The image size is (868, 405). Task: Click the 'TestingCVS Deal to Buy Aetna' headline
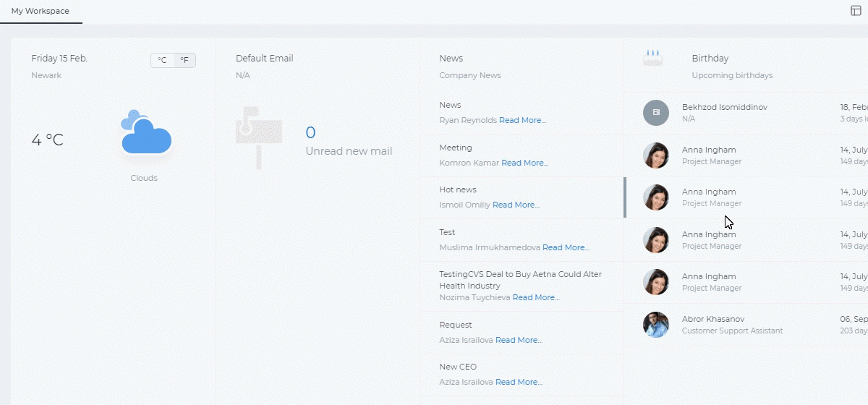(x=520, y=280)
